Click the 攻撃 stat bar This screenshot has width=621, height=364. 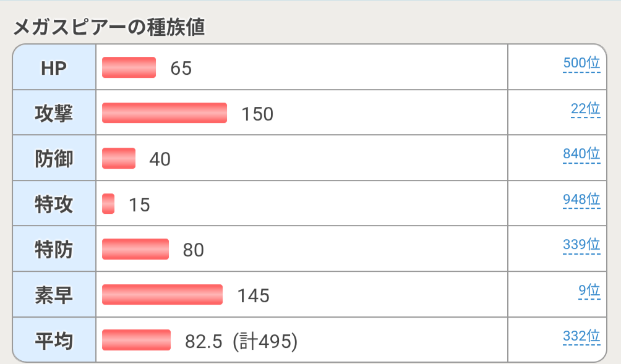pos(165,113)
